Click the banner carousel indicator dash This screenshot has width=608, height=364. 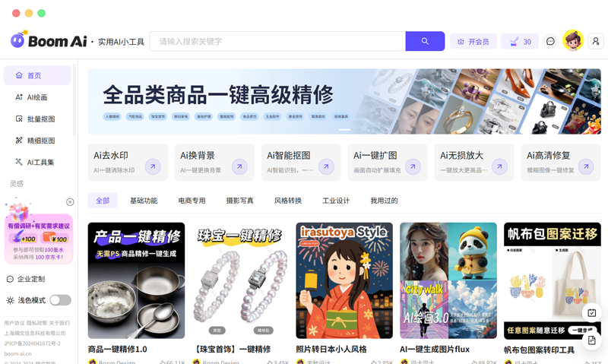[x=344, y=130]
